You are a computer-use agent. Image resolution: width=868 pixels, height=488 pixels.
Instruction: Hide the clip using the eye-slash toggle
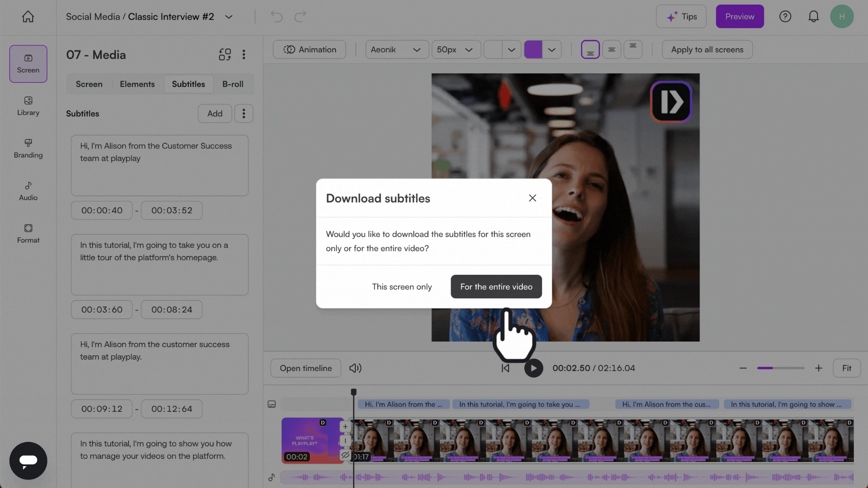tap(345, 455)
